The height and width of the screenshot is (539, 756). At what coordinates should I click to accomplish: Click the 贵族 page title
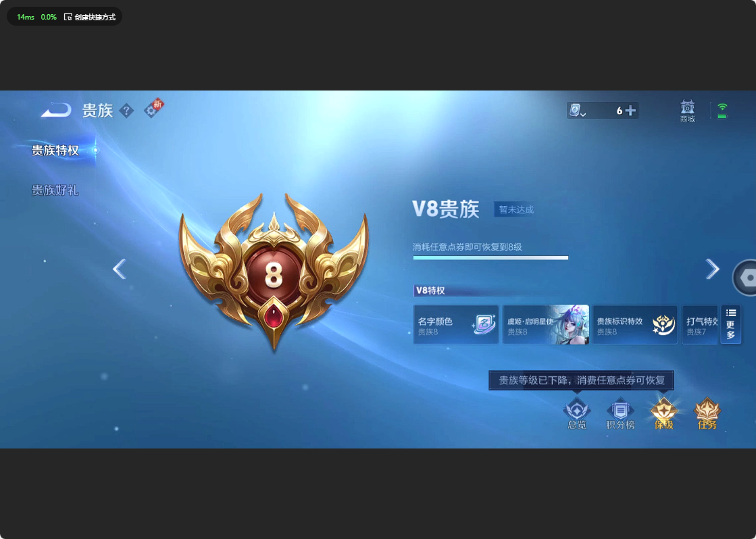pos(97,110)
